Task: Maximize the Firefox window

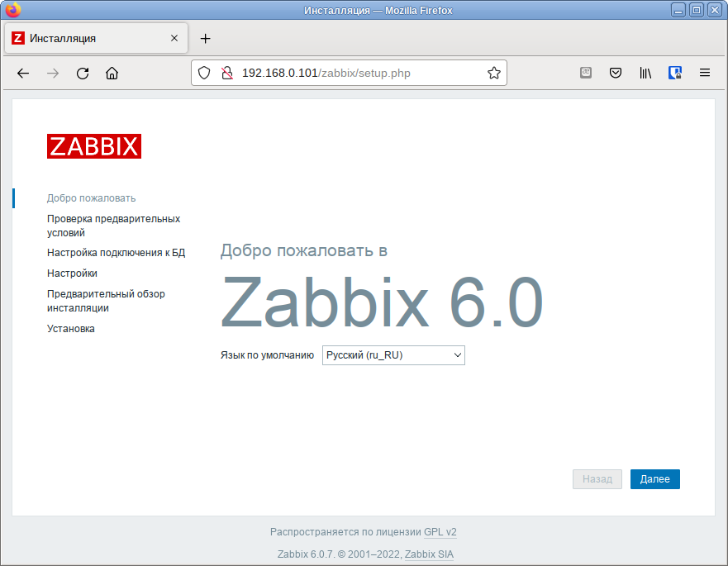Action: tap(697, 10)
